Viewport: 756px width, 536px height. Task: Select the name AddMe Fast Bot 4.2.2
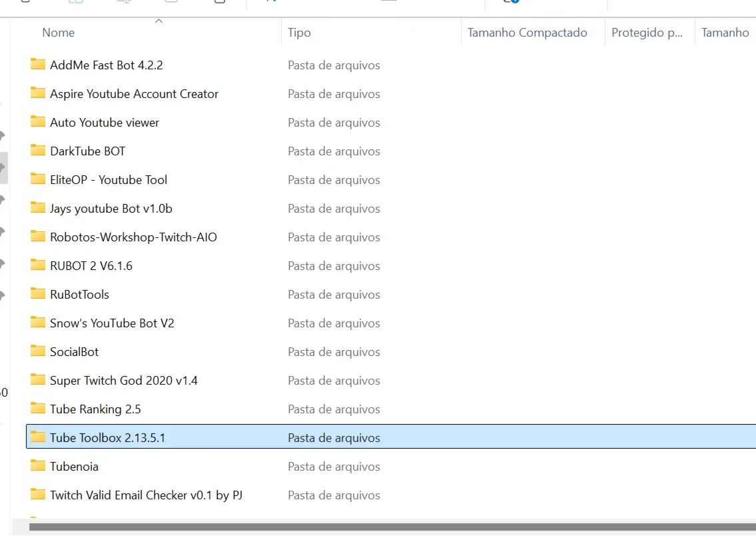coord(107,65)
